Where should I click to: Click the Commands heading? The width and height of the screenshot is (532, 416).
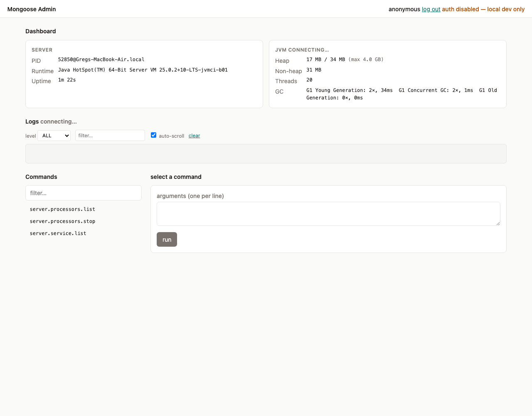click(41, 177)
